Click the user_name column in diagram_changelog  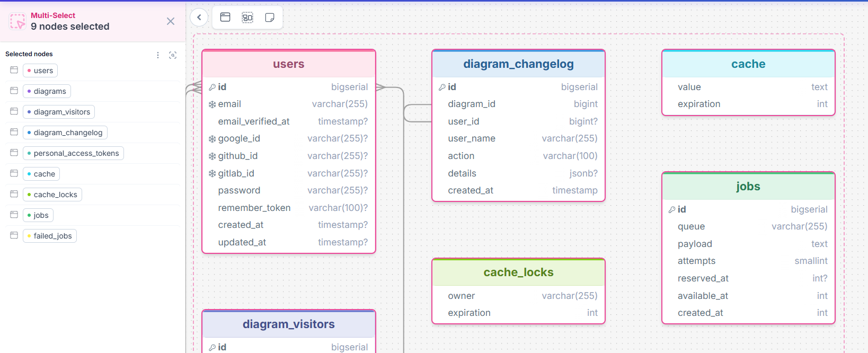point(518,138)
